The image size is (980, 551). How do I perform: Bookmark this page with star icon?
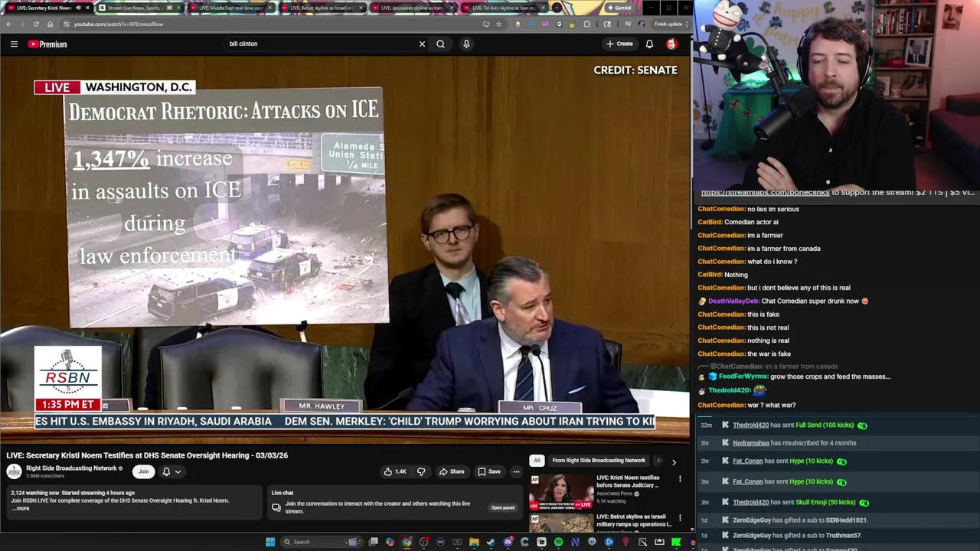coord(498,24)
